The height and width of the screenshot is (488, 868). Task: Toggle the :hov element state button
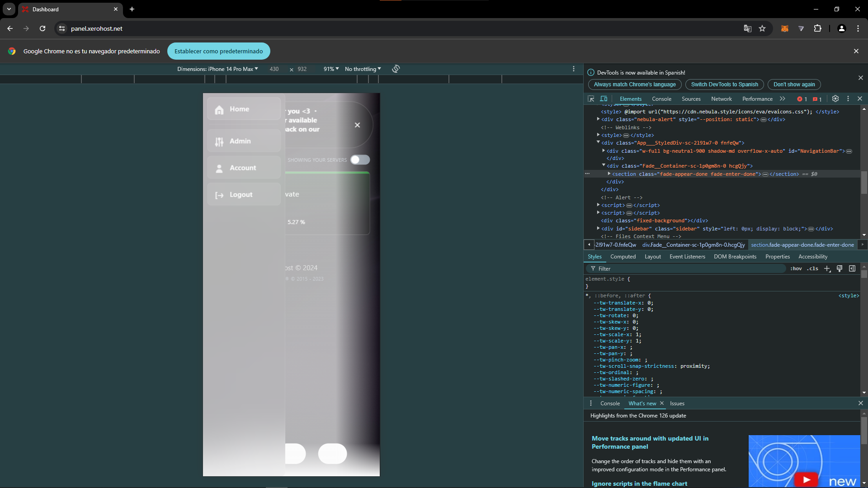(x=796, y=268)
